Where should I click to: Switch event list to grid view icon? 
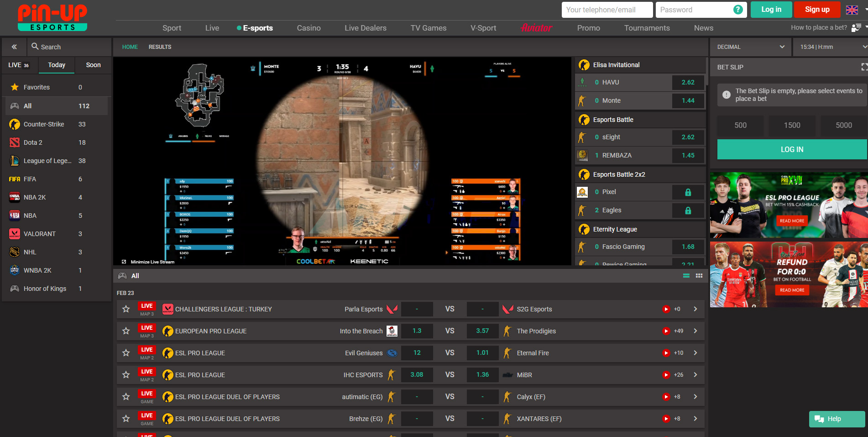[x=699, y=276]
